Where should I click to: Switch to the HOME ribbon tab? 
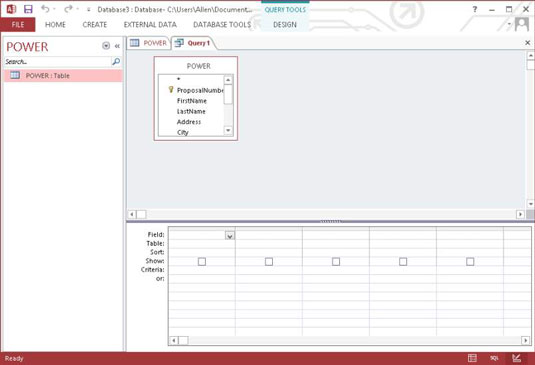pyautogui.click(x=55, y=25)
